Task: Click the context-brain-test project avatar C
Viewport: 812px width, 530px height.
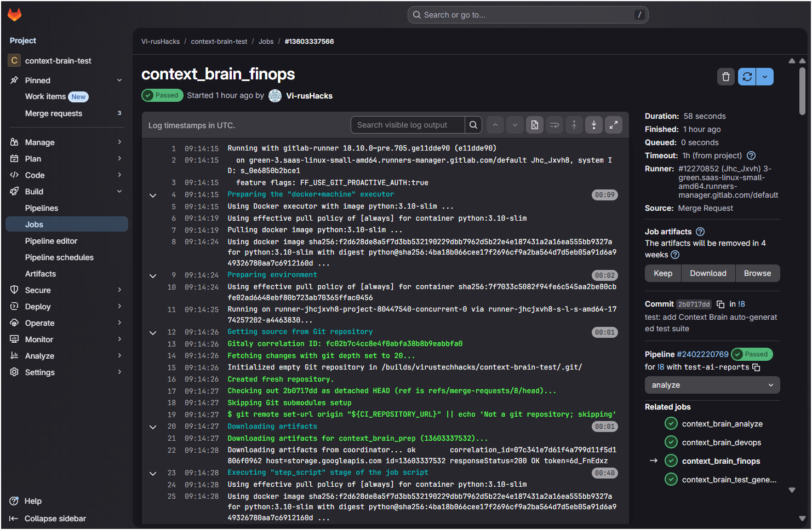Action: click(x=15, y=61)
